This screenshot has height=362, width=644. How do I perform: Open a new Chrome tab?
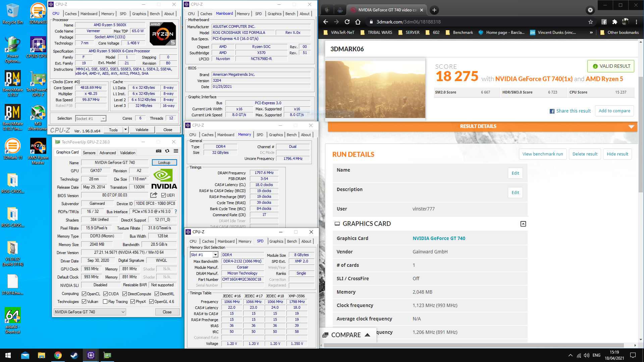pos(434,10)
